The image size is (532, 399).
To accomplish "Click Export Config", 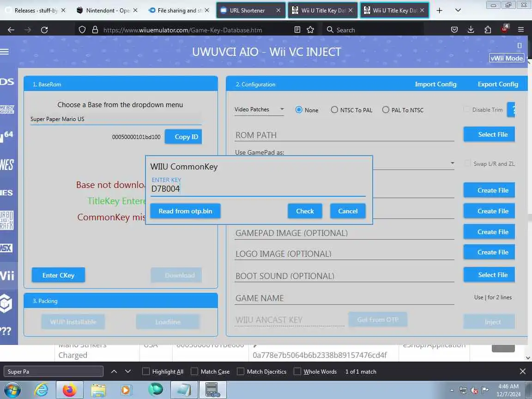I will pyautogui.click(x=498, y=84).
